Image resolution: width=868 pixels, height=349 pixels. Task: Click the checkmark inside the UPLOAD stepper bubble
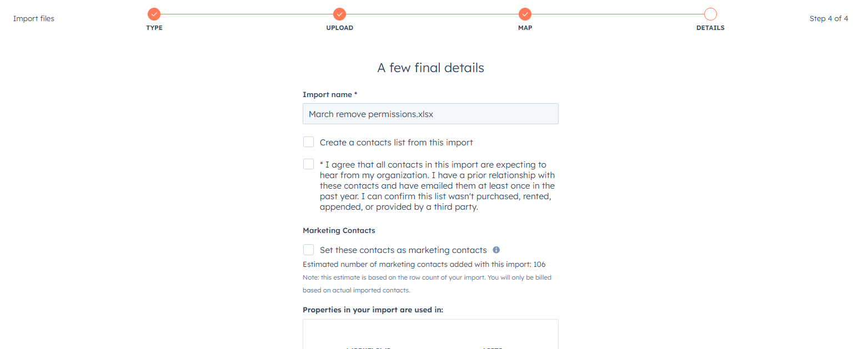coord(339,14)
